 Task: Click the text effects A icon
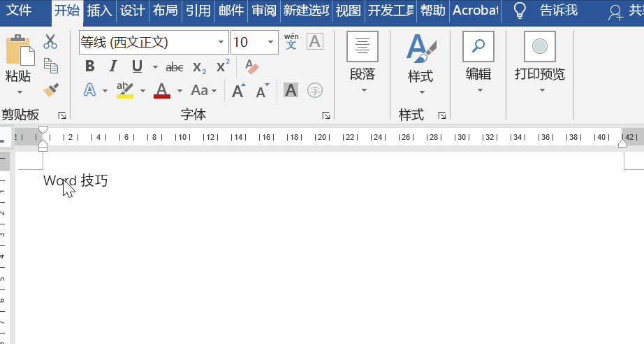coord(89,90)
